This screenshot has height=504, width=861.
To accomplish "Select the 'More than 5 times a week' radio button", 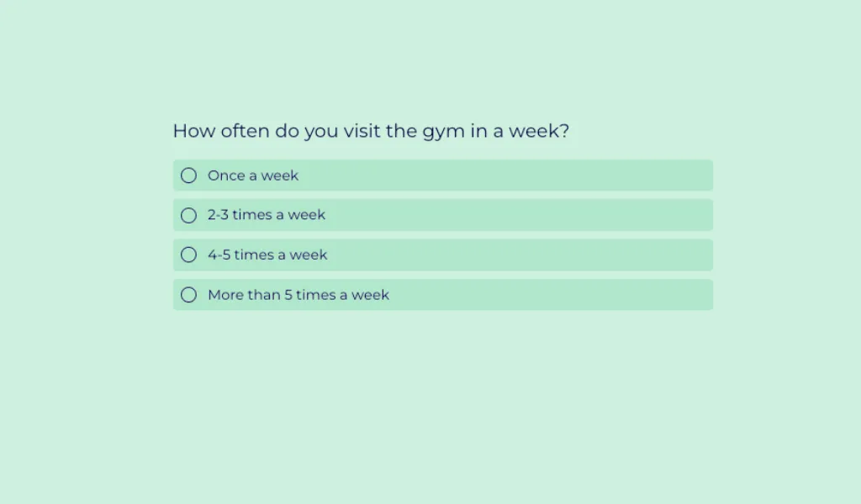I will point(189,295).
